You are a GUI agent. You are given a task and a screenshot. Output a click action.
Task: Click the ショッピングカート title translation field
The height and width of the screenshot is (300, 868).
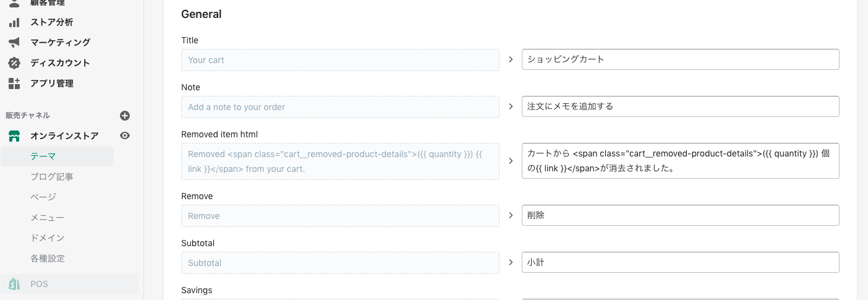(x=681, y=59)
